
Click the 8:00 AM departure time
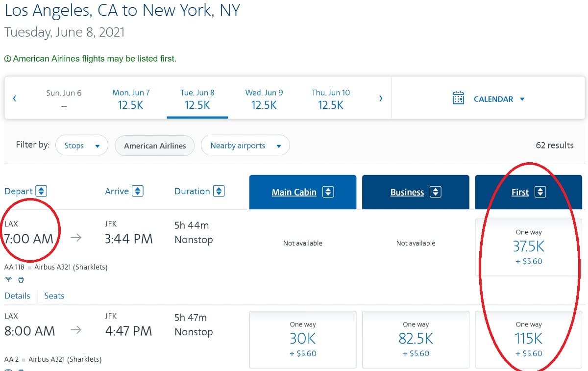[29, 331]
